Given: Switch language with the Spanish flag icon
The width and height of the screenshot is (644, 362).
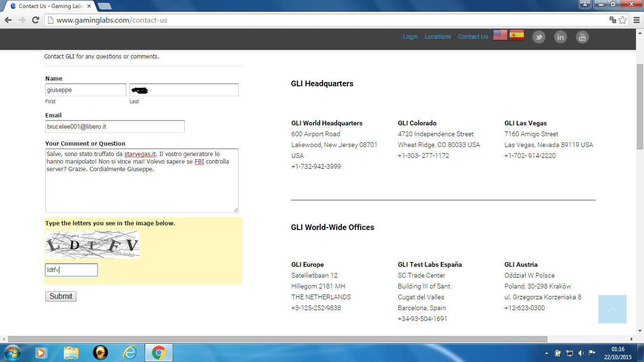Looking at the screenshot, I should click(x=517, y=35).
